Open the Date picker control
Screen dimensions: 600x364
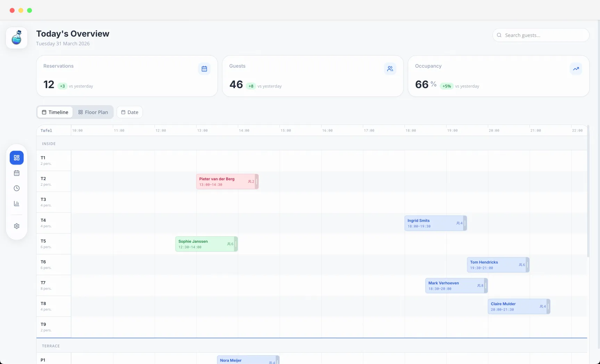tap(129, 112)
